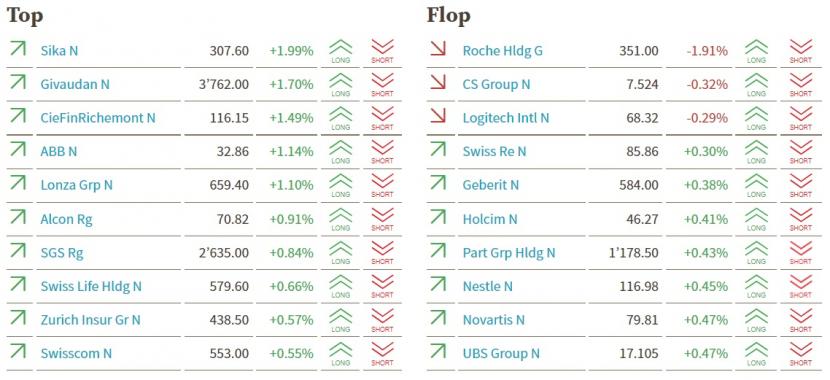Open the Lonza Grp N stock link
The width and height of the screenshot is (830, 380).
click(x=76, y=185)
